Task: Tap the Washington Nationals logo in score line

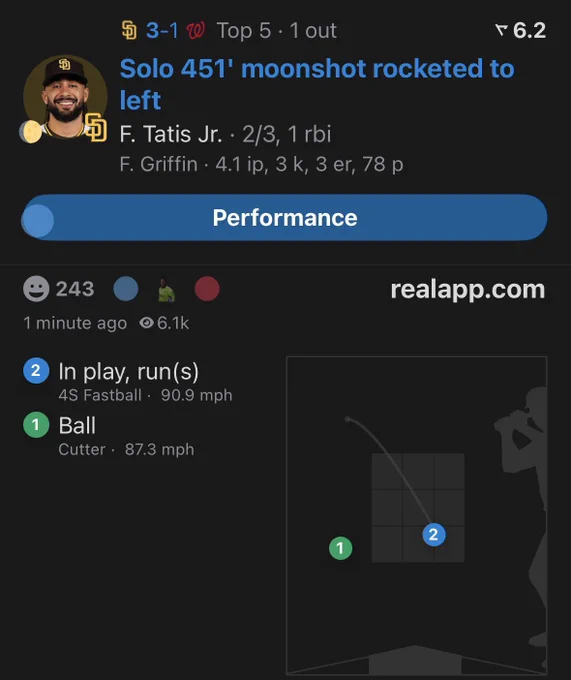Action: point(195,30)
